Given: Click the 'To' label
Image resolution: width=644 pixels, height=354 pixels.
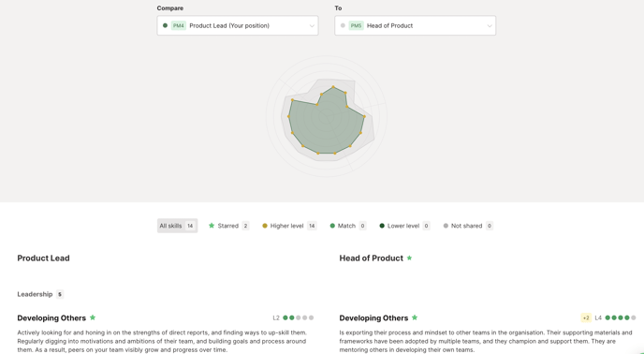Looking at the screenshot, I should point(338,7).
